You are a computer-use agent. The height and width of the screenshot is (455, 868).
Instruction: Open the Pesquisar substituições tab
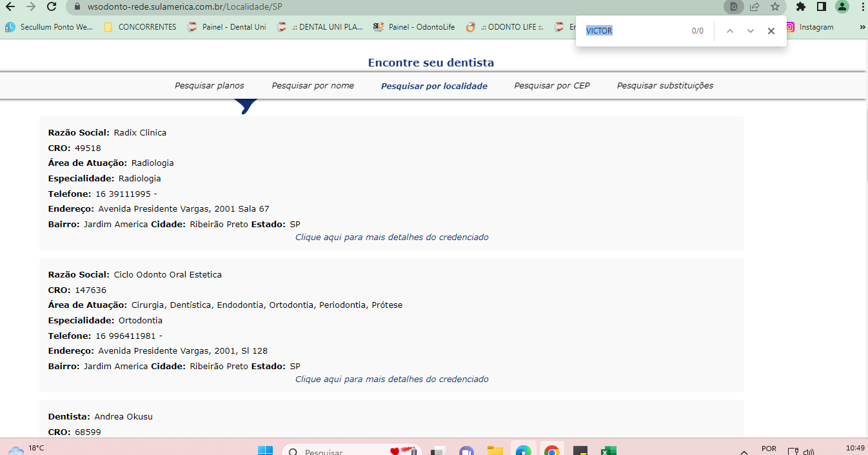(665, 85)
